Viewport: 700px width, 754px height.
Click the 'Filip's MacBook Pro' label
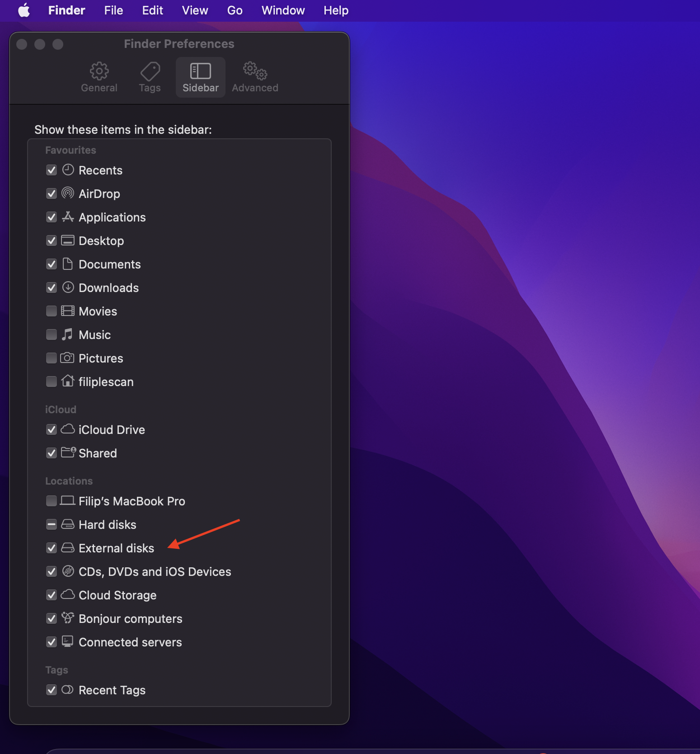[132, 501]
